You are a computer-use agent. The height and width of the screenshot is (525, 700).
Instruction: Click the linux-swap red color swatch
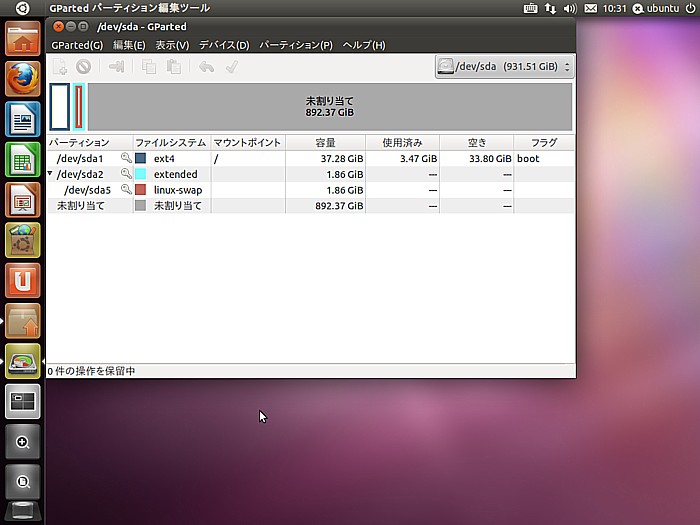(141, 189)
